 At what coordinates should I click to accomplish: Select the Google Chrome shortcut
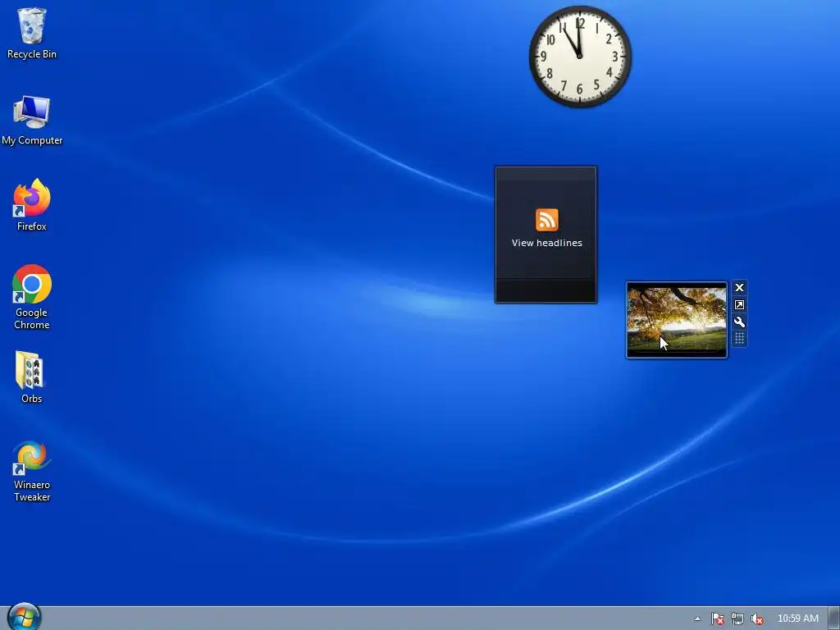click(32, 297)
